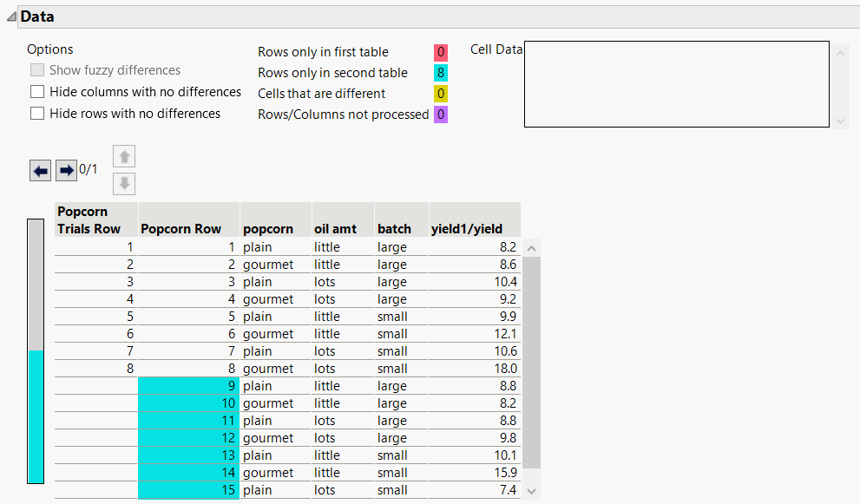Click inside the Cell Data text box
The image size is (860, 504).
(676, 83)
